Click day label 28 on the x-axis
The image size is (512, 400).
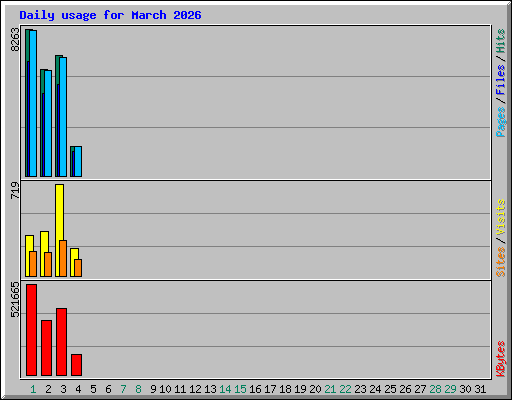[435, 389]
